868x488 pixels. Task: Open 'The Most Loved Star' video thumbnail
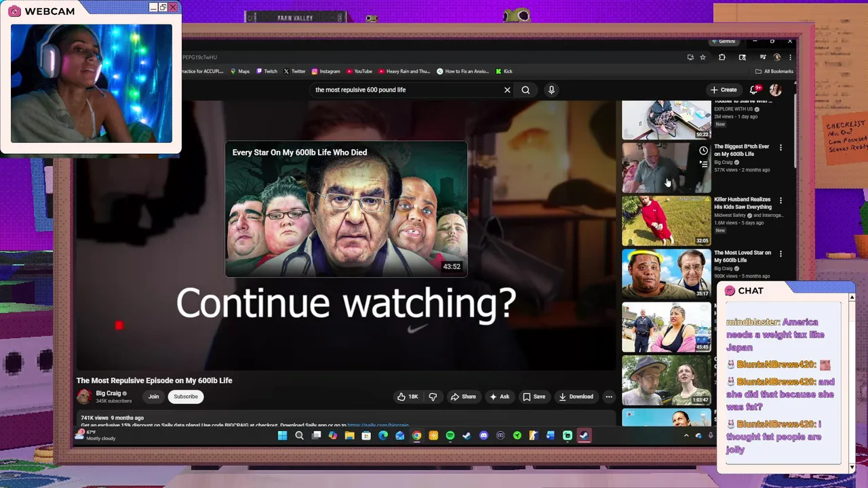coord(666,274)
